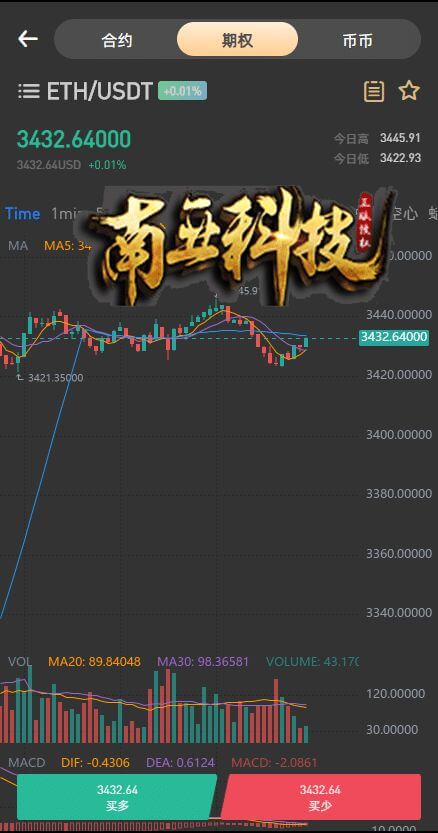Click the current price tag 3432.64000 on axis

(x=394, y=337)
